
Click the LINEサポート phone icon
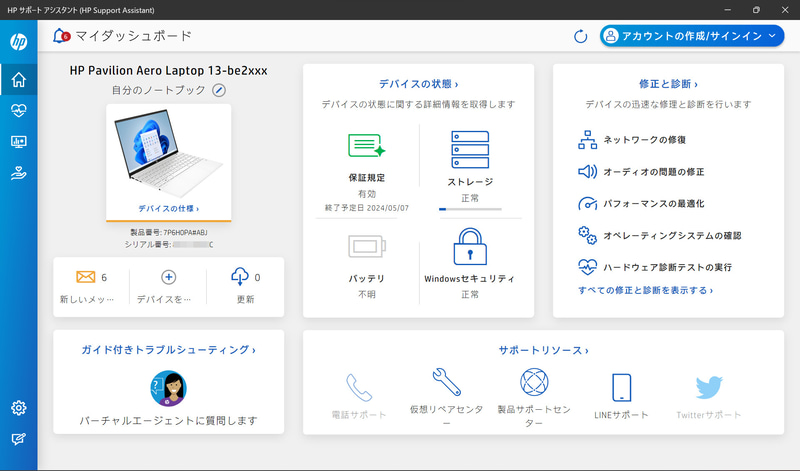tap(621, 387)
